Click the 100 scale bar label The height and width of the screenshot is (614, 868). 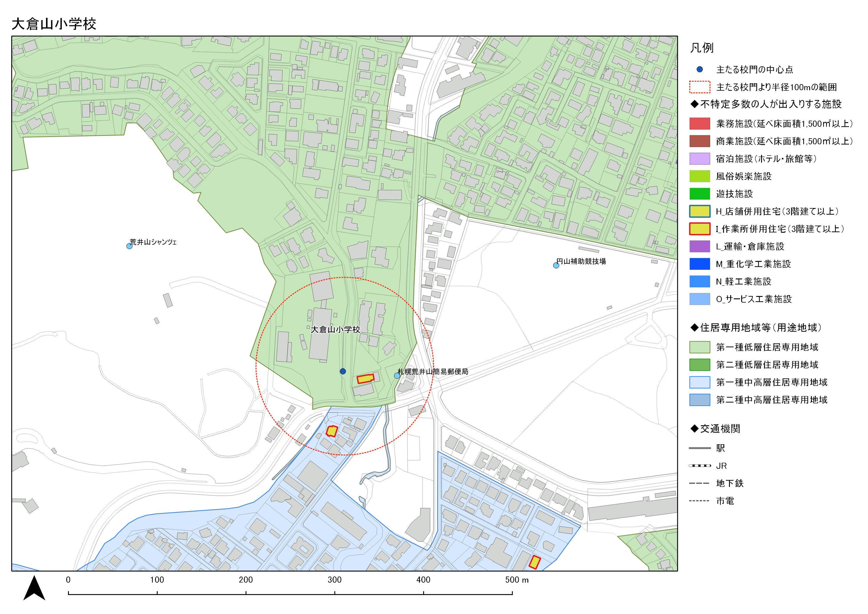point(157,580)
